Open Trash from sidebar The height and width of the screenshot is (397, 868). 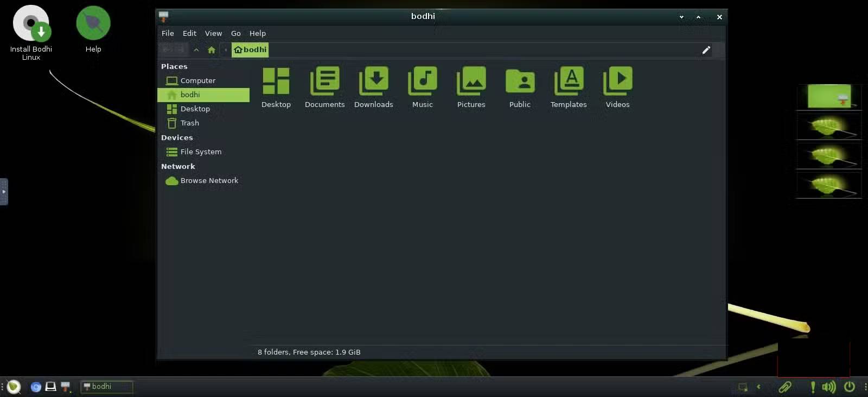pos(203,123)
